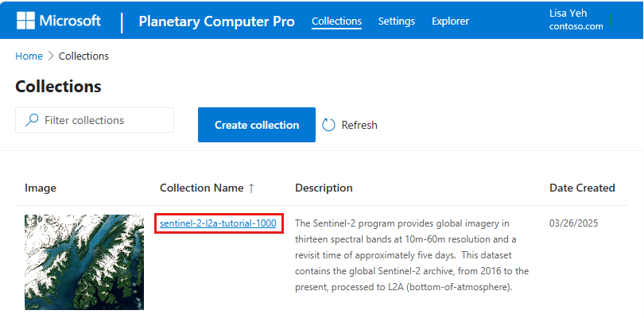Switch to the Explorer tab
This screenshot has width=644, height=318.
pos(450,21)
